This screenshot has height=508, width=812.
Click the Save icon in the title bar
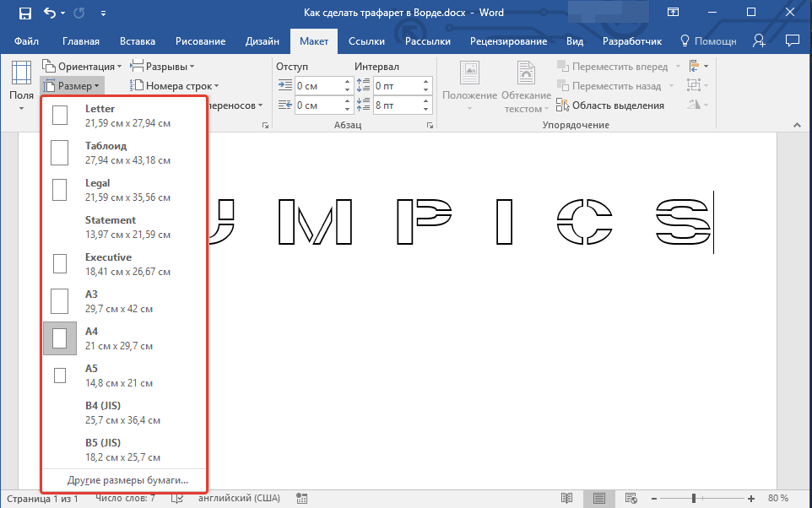tap(25, 13)
